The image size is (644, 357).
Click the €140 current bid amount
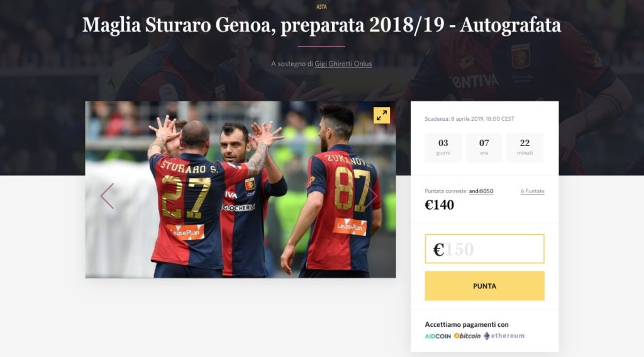tap(440, 205)
